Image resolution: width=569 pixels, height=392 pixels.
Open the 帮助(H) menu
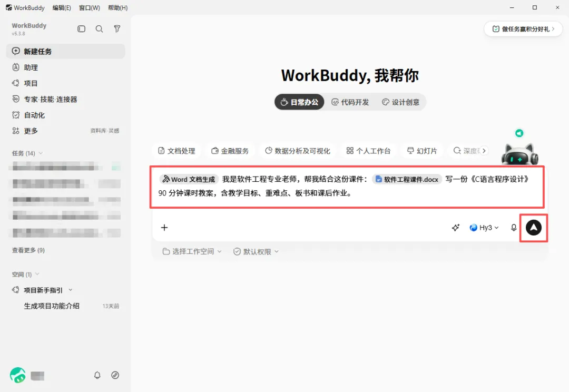point(118,7)
